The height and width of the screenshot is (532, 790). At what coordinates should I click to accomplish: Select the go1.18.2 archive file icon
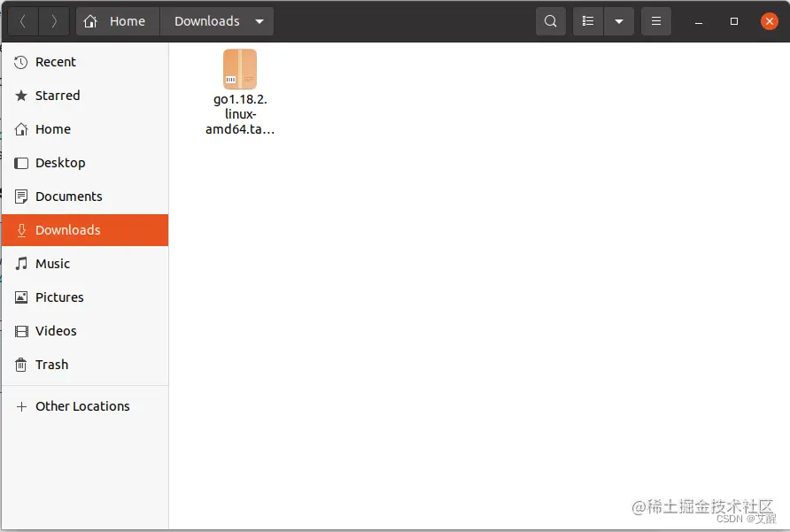240,69
